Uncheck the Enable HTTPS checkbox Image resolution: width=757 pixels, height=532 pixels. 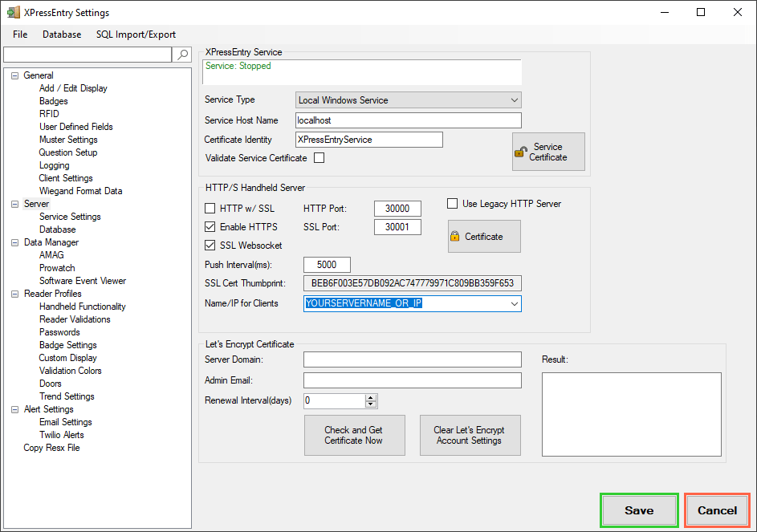tap(210, 227)
